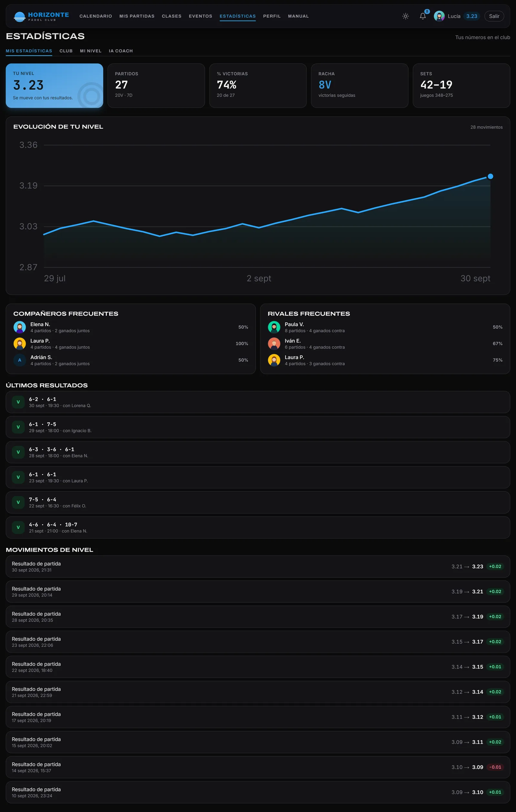Click the -0.01 badge on 14 sept movement

[x=495, y=767]
